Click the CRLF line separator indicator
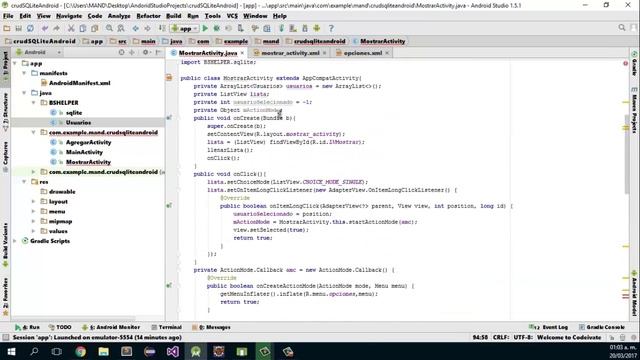 [500, 338]
